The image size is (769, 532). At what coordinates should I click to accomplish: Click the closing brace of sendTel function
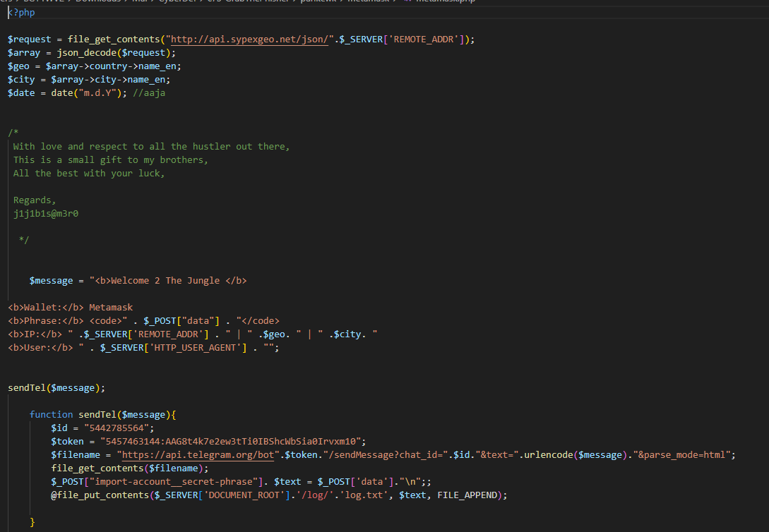[32, 522]
